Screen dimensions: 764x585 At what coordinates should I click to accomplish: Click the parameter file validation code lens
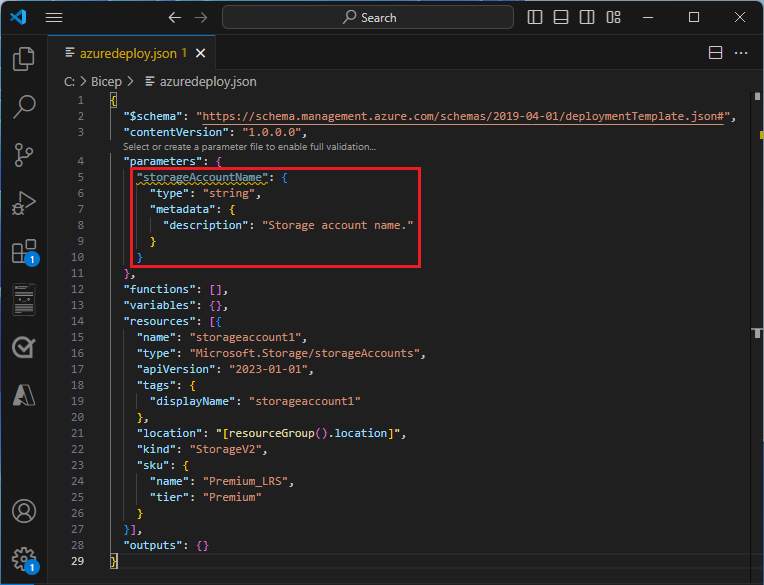(249, 147)
